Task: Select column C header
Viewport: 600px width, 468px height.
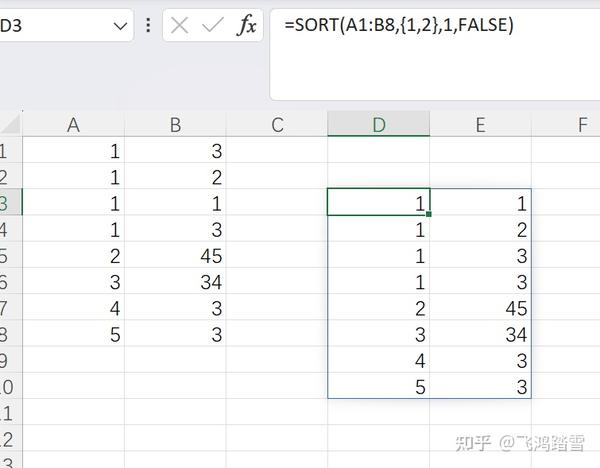Action: (x=277, y=125)
